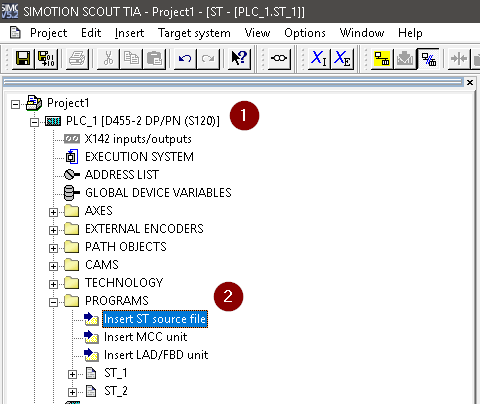This screenshot has width=480, height=404.
Task: Collapse the PLC_1 device node
Action: coord(34,122)
